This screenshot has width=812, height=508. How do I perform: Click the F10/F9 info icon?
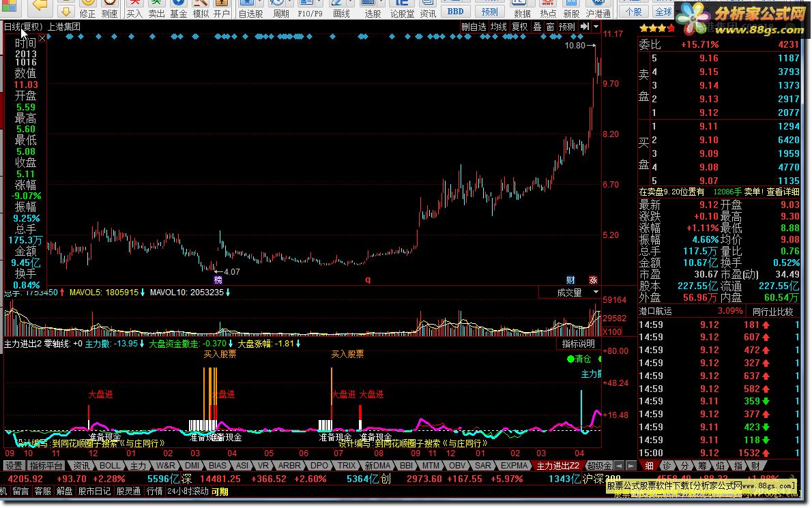(310, 9)
